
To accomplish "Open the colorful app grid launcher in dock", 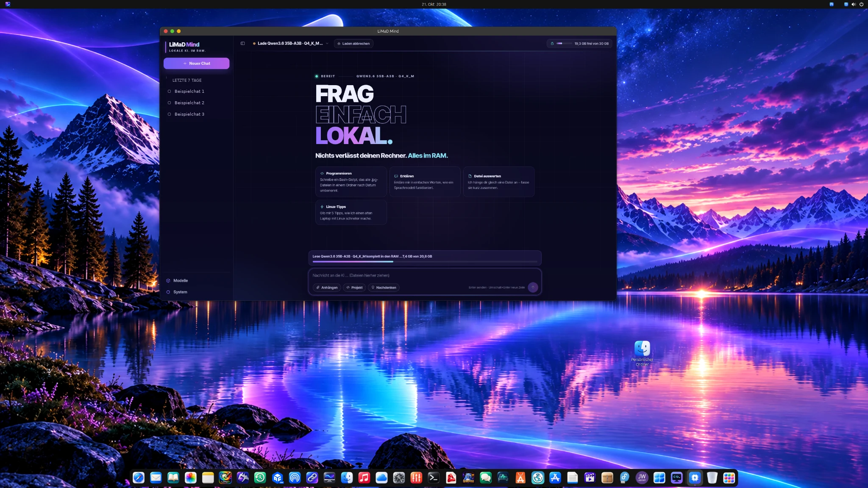I will (x=729, y=478).
